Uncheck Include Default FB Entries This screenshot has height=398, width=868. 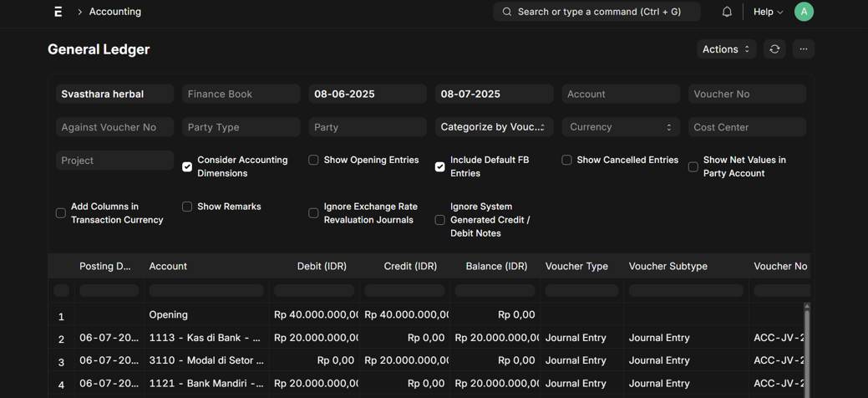pos(439,167)
